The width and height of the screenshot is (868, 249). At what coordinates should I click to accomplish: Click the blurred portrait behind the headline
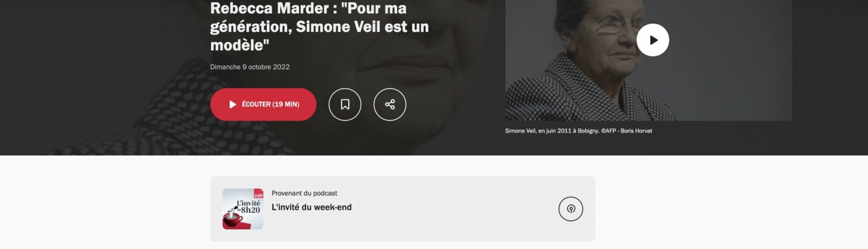point(116,87)
